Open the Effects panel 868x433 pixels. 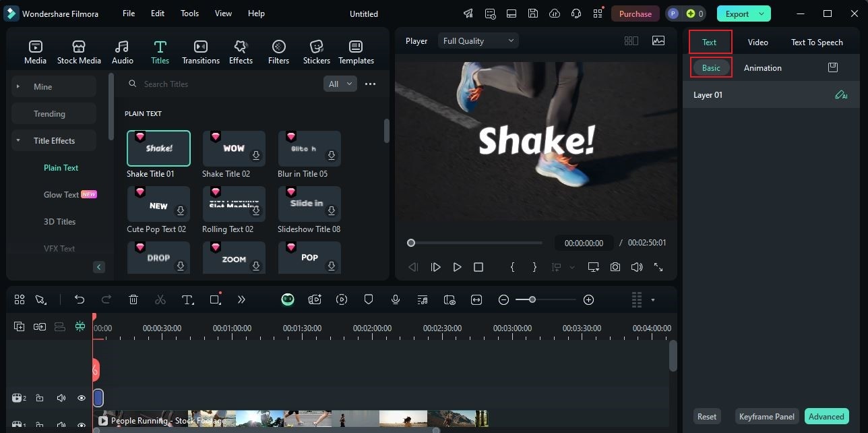pos(241,52)
